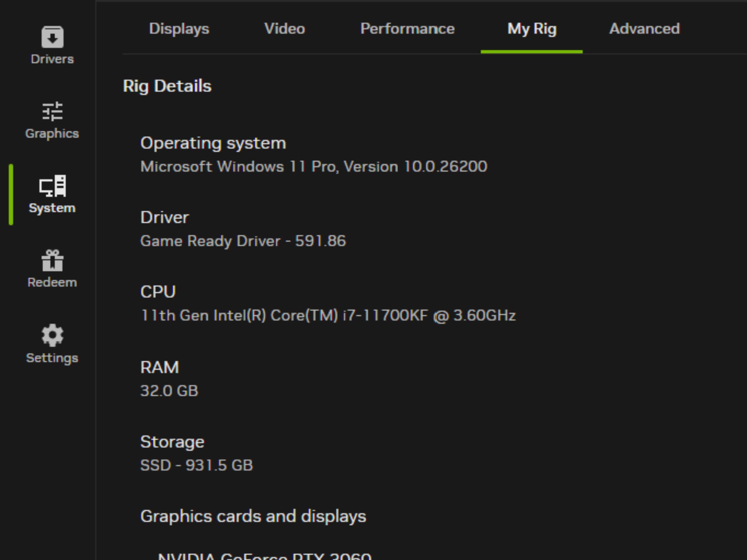Switch to the Performance tab
Screen dimensions: 747x560
(407, 29)
